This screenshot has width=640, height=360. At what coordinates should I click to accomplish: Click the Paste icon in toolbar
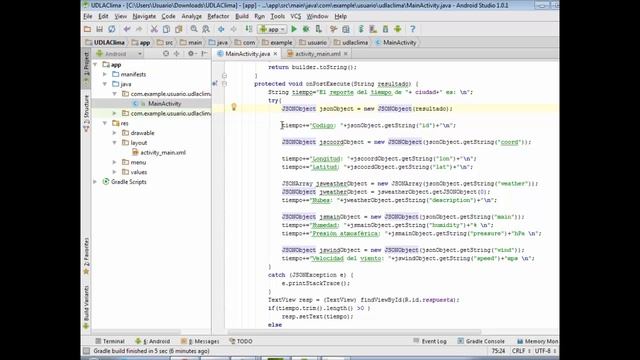point(178,29)
